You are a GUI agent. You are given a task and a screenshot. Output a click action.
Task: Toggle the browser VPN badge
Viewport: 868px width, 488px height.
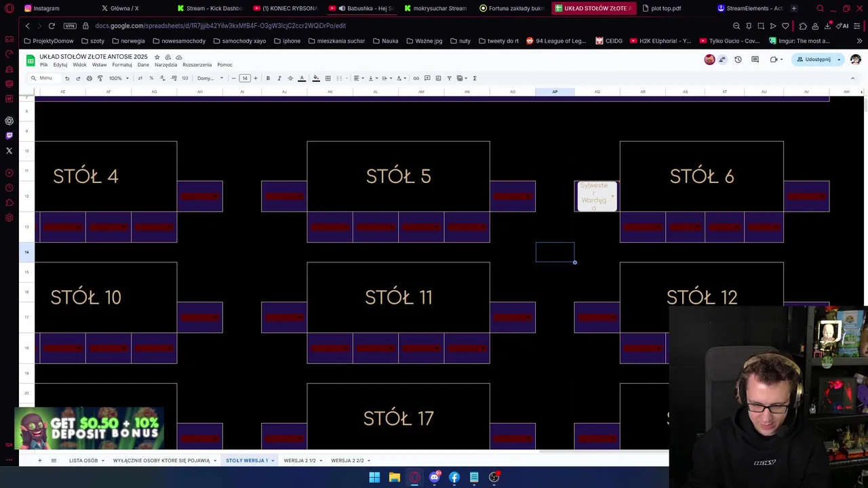pyautogui.click(x=70, y=26)
